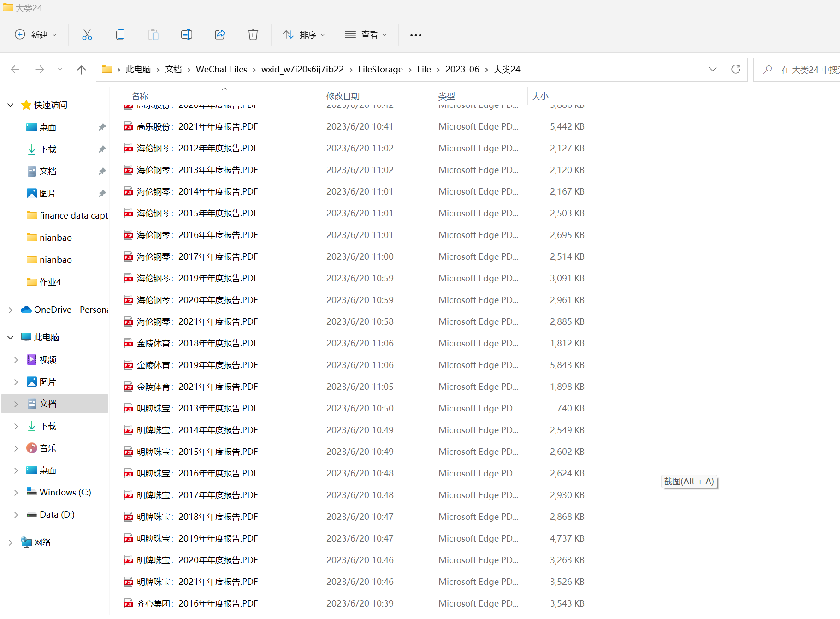840x619 pixels.
Task: Click the OneDrive cloud icon
Action: (x=26, y=309)
